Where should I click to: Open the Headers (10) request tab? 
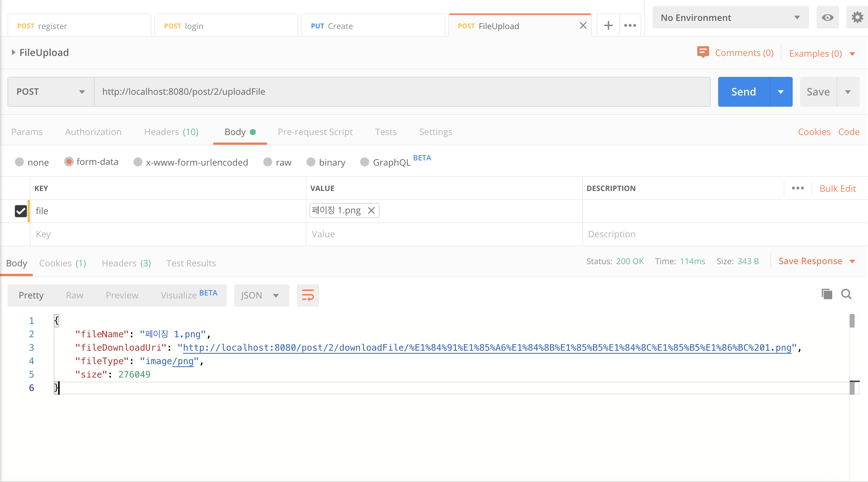171,132
